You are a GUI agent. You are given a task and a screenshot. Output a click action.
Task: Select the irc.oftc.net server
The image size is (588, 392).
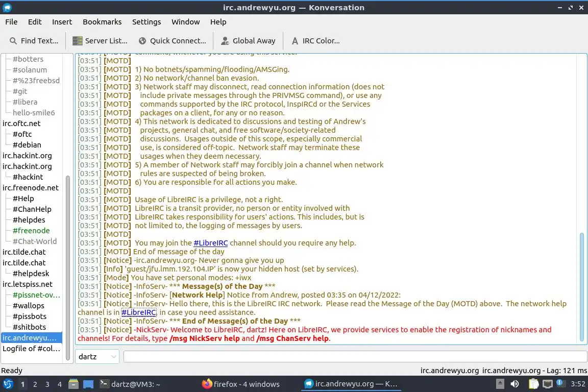click(x=21, y=124)
